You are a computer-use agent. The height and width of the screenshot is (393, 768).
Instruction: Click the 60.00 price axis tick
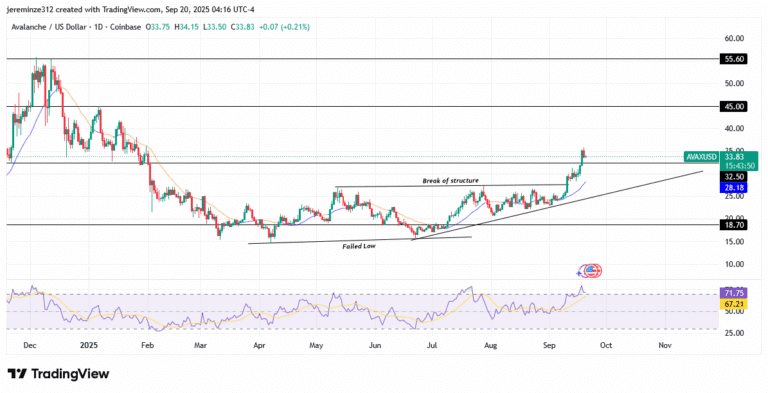tap(734, 38)
